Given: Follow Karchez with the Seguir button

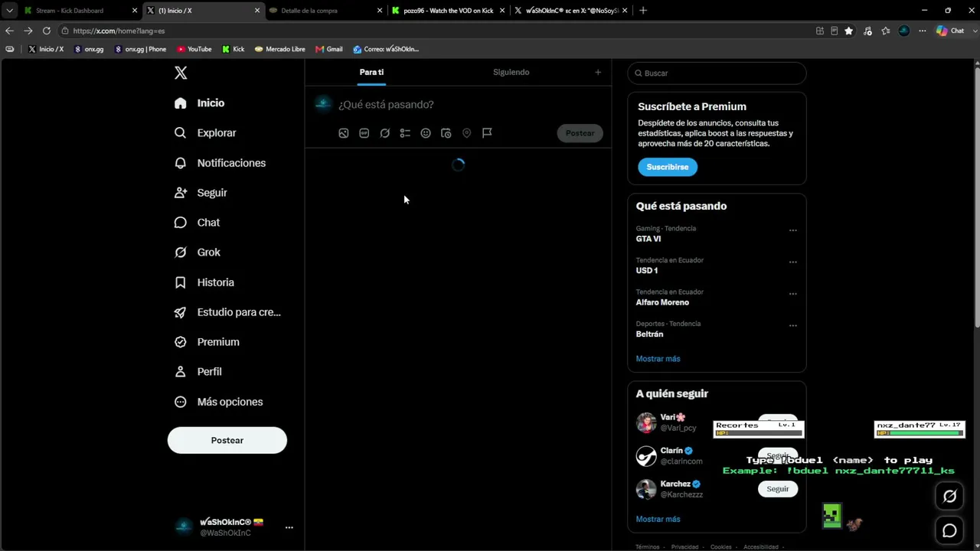Looking at the screenshot, I should 777,489.
